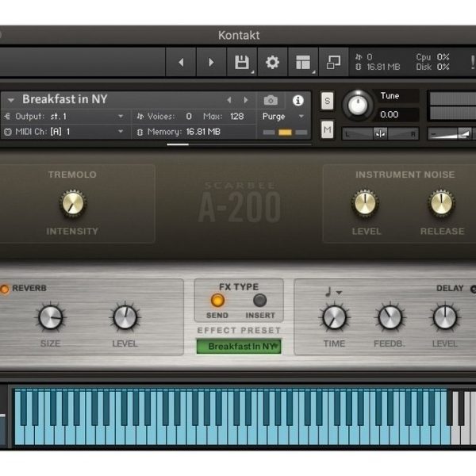Click the Instrument Noise Level knob

[x=365, y=203]
